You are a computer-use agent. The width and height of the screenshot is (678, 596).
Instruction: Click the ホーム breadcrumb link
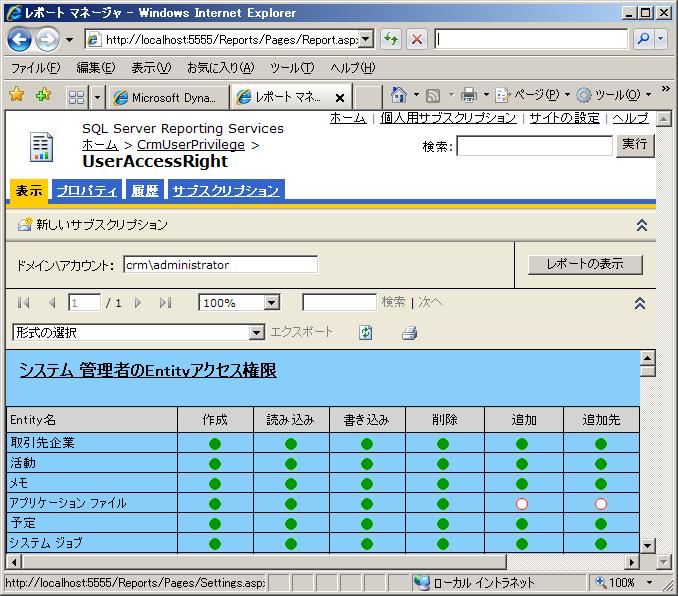pos(100,144)
